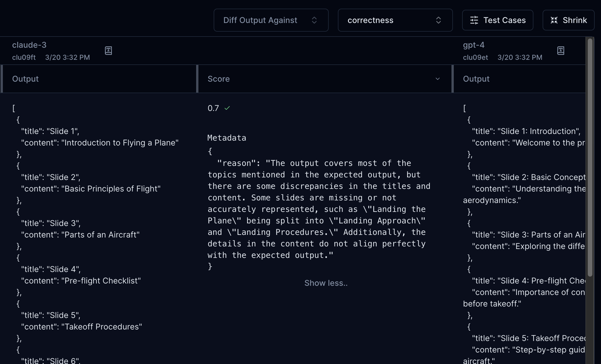Click the claude-3 model name
This screenshot has width=601, height=364.
[x=29, y=45]
